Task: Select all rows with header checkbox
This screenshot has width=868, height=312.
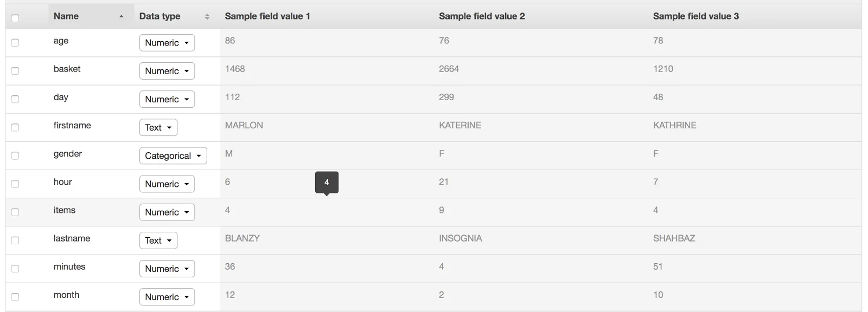Action: pyautogui.click(x=15, y=18)
